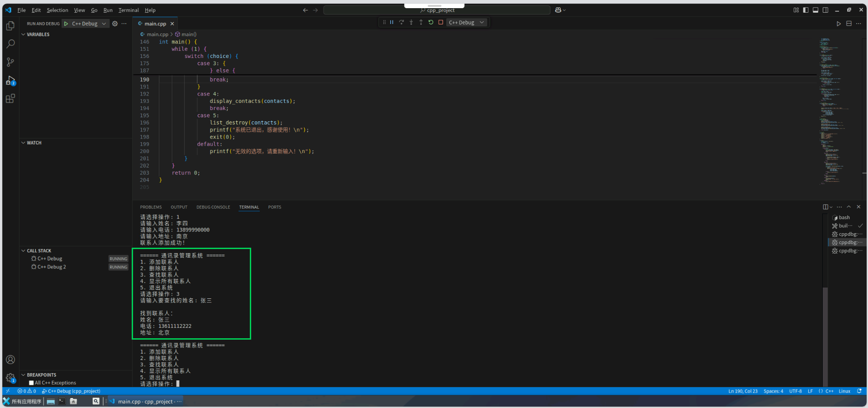Step into in debug toolbar
This screenshot has width=868, height=408.
click(411, 22)
